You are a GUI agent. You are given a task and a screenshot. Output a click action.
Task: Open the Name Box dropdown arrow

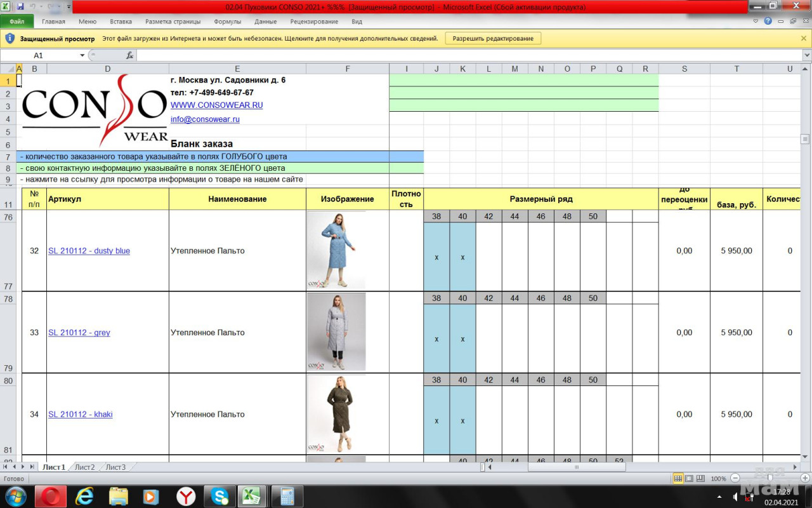82,55
